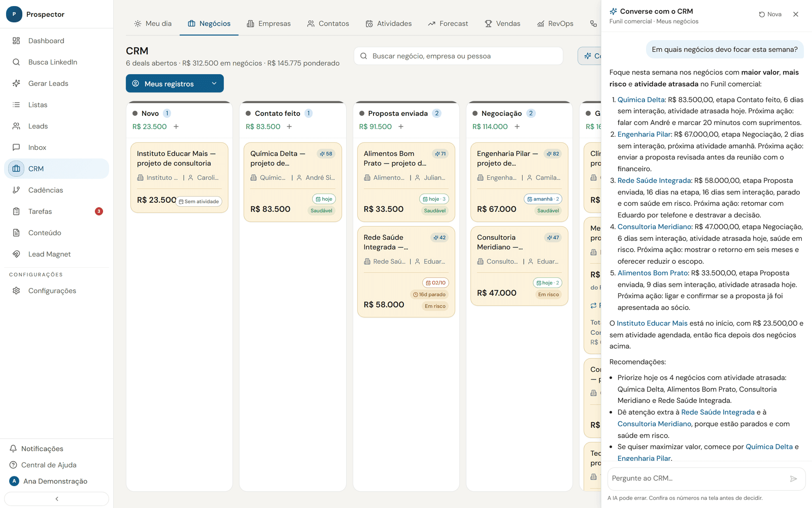
Task: Open the Instituto Educar Mais chat link
Action: pos(652,323)
